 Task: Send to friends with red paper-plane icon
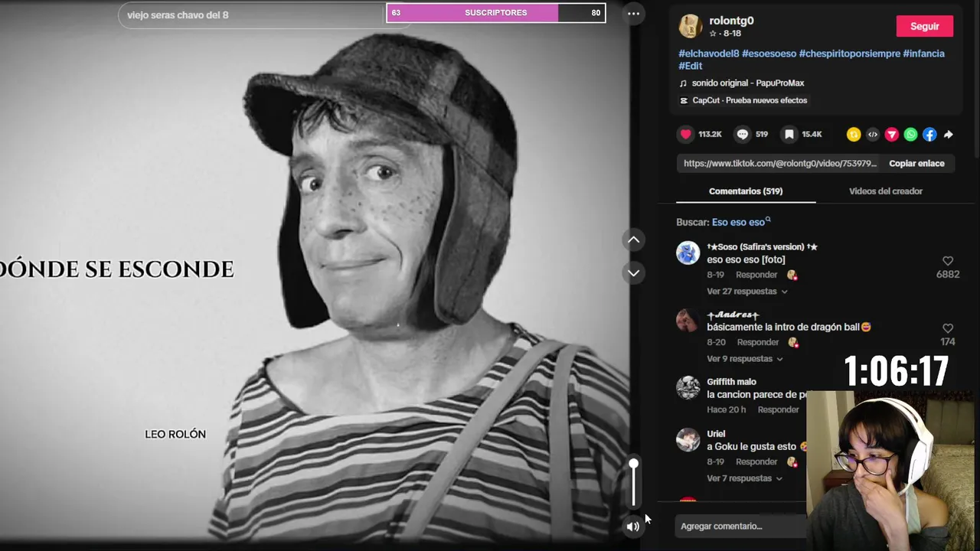(x=892, y=135)
